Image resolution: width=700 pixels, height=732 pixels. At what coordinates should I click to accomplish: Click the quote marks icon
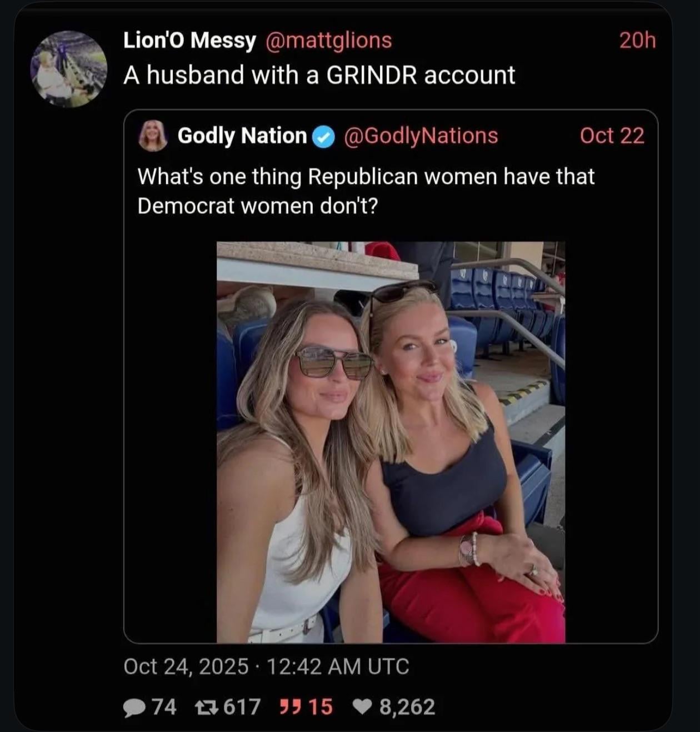click(287, 707)
